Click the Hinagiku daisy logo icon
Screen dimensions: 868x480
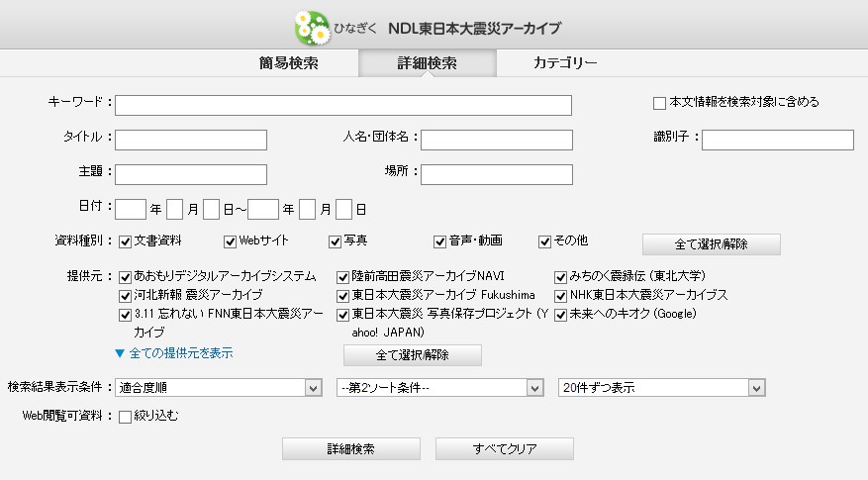pos(313,28)
